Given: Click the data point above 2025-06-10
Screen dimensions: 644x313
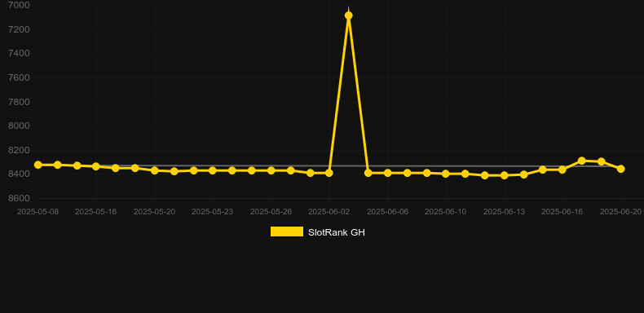Looking at the screenshot, I should pos(446,174).
